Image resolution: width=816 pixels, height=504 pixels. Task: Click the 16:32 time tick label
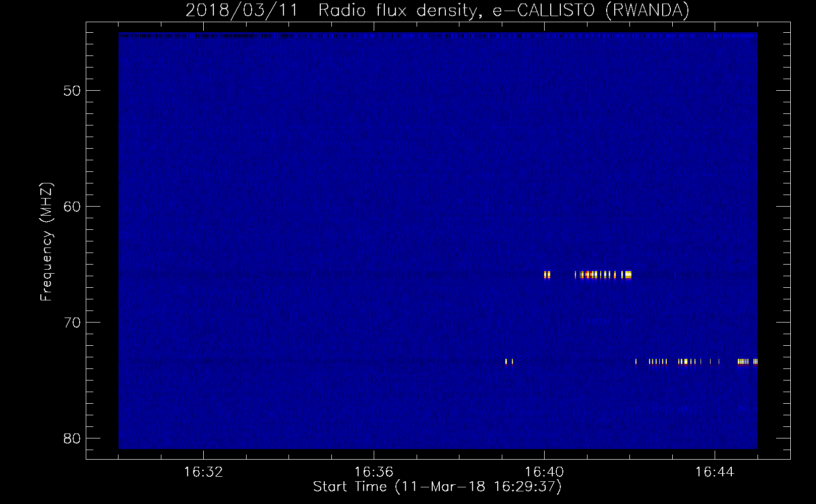pyautogui.click(x=203, y=472)
